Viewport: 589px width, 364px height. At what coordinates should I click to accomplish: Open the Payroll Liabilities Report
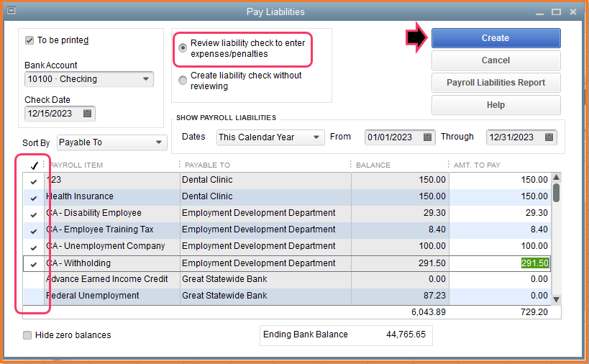coord(496,83)
